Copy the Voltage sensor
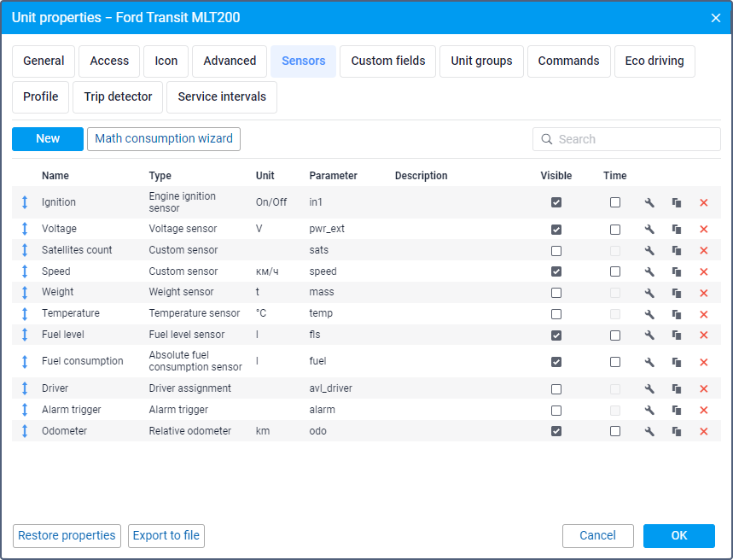This screenshot has width=733, height=560. 677,230
